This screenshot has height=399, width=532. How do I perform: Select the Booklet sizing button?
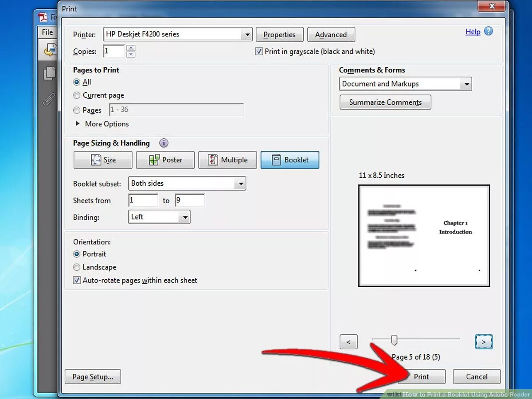point(290,160)
